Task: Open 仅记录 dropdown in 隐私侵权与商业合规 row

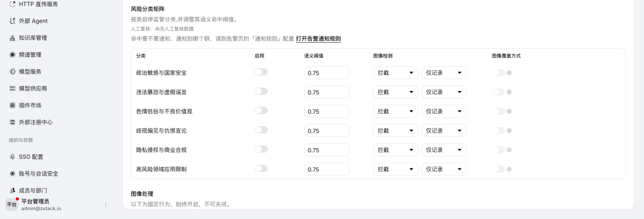Action: tap(444, 150)
